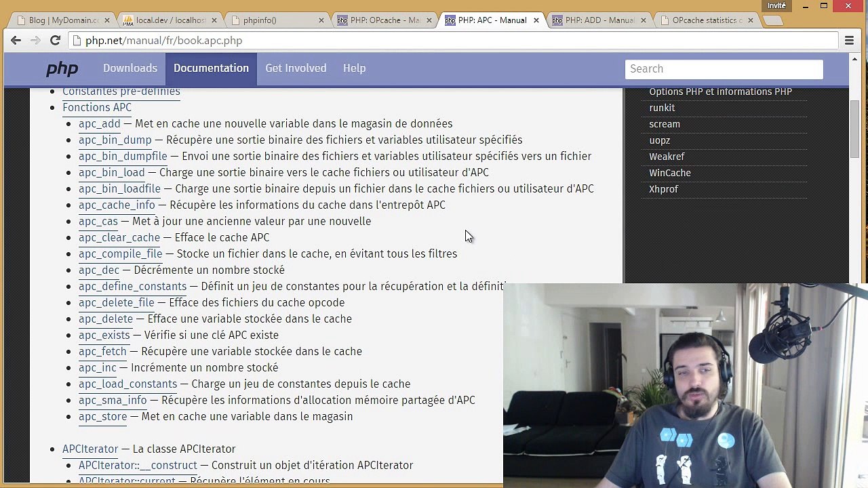Image resolution: width=868 pixels, height=488 pixels.
Task: Open the apc_define_constants function link
Action: click(x=132, y=287)
